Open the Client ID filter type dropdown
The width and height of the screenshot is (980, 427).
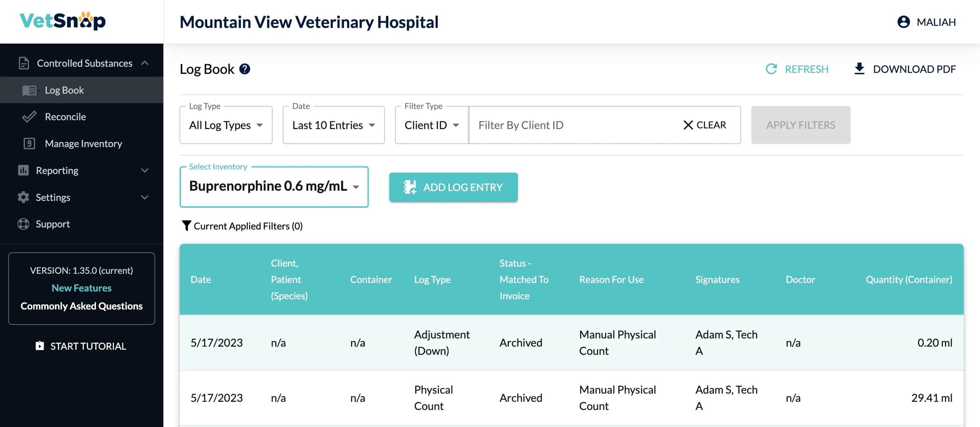tap(432, 125)
